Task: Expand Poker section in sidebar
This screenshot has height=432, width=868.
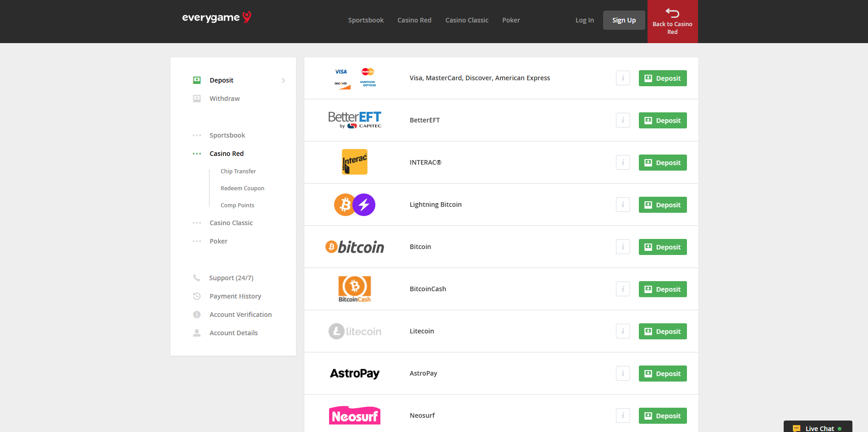Action: [x=218, y=241]
